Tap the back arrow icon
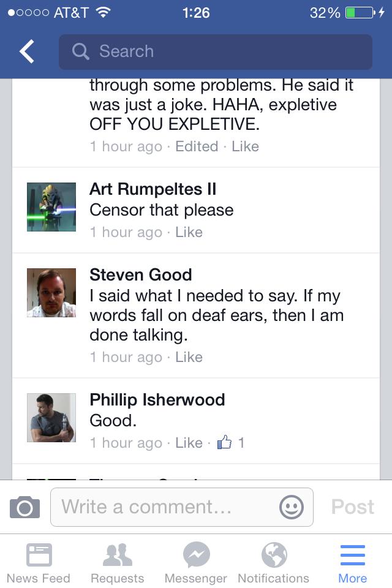The width and height of the screenshot is (392, 588). click(27, 51)
